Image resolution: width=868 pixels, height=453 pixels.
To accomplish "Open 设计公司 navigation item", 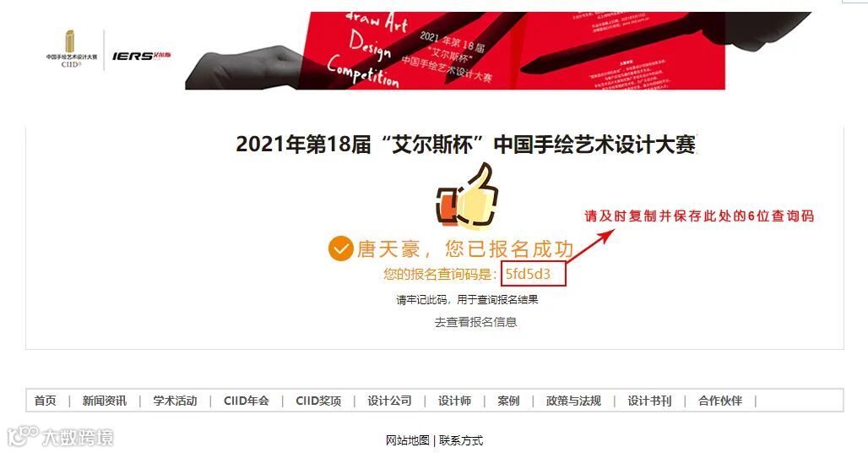I will click(x=390, y=401).
